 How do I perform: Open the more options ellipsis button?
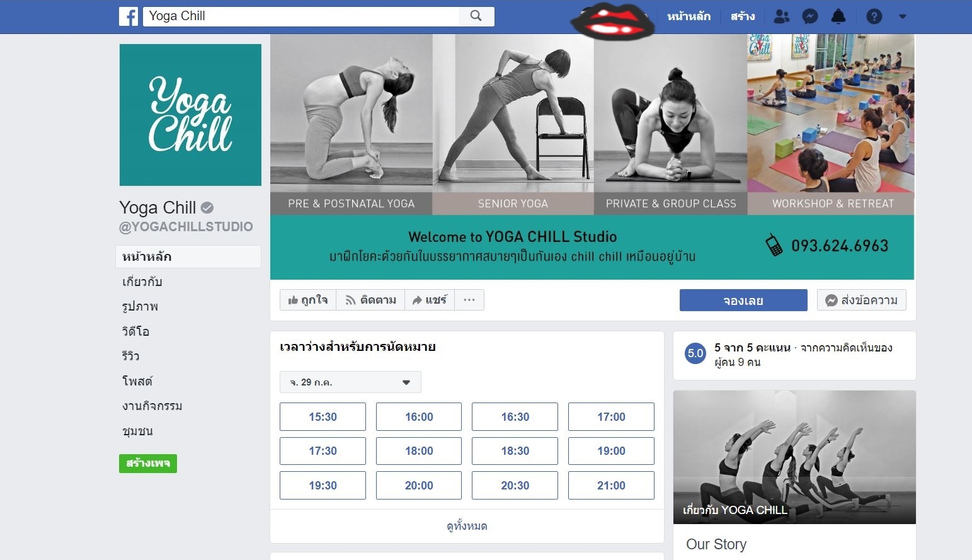[x=469, y=300]
